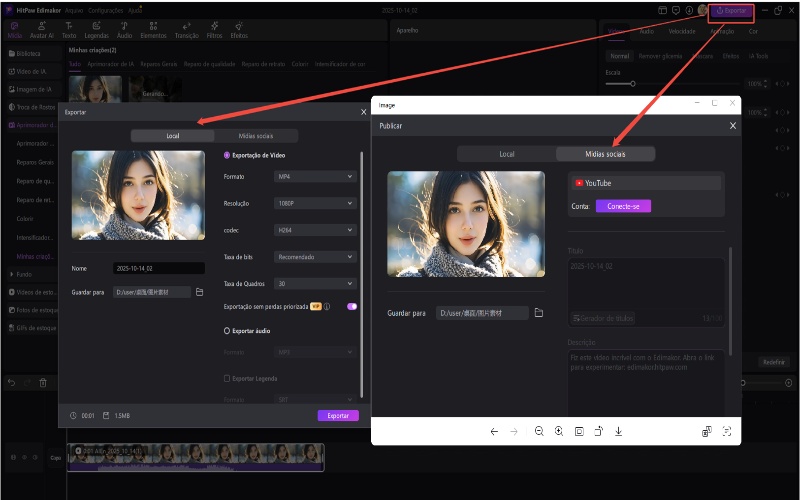
Task: Click the OCR text scan icon in Image viewer
Action: pyautogui.click(x=727, y=432)
